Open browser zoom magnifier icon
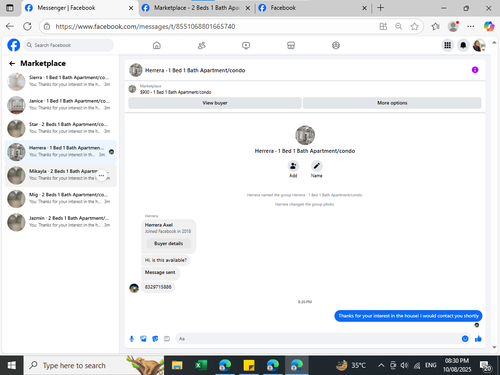 pos(399,26)
